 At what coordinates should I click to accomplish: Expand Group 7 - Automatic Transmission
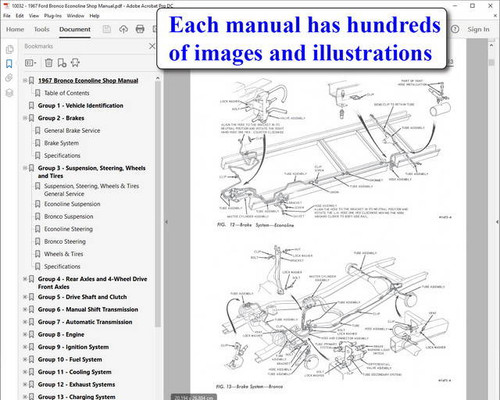(x=25, y=322)
